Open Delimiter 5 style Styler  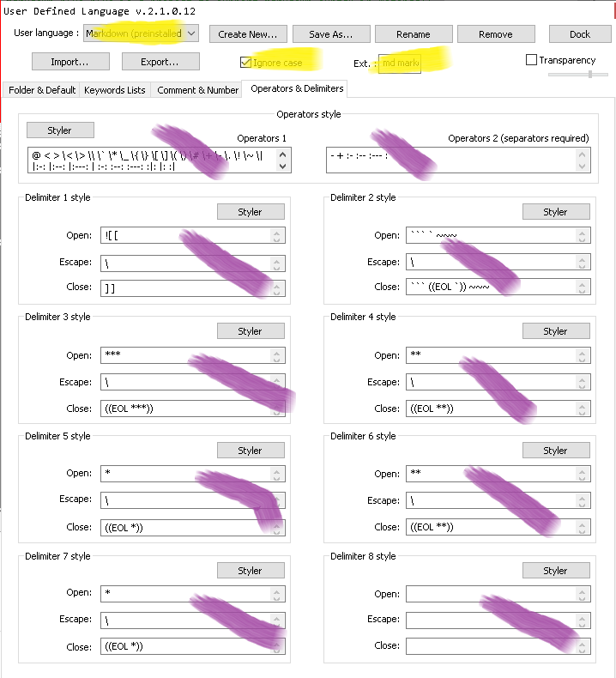pos(251,451)
